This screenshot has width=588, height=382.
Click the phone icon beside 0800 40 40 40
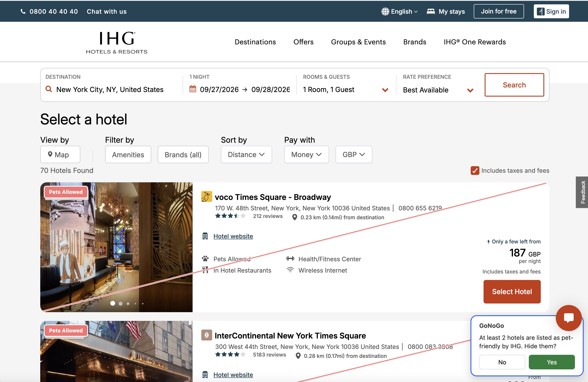click(23, 11)
